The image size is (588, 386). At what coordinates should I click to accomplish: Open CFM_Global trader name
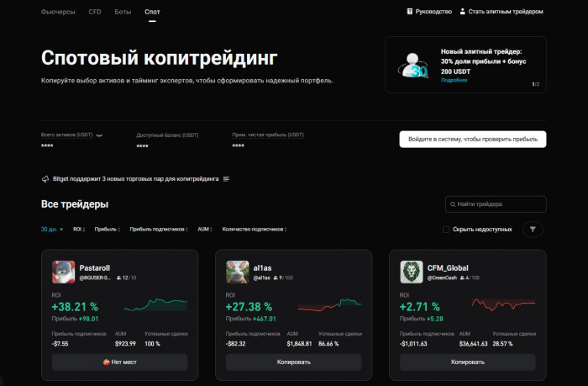point(448,267)
